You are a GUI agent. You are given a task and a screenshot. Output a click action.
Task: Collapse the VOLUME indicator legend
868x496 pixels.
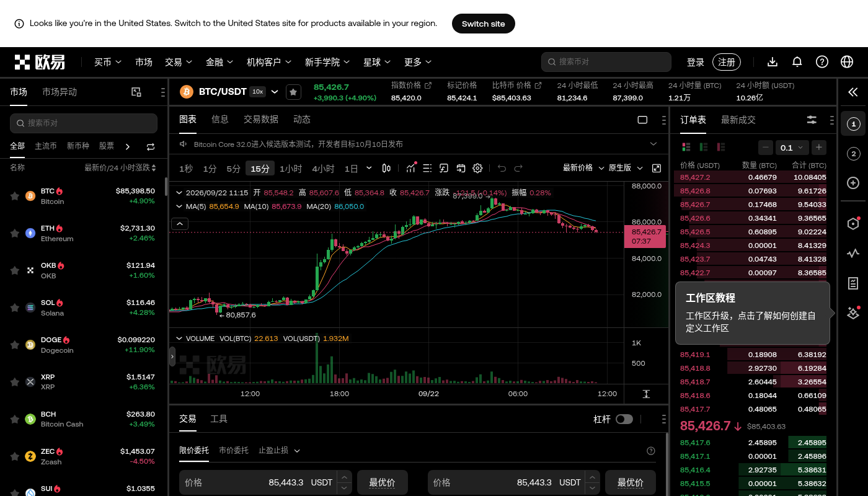click(x=179, y=339)
